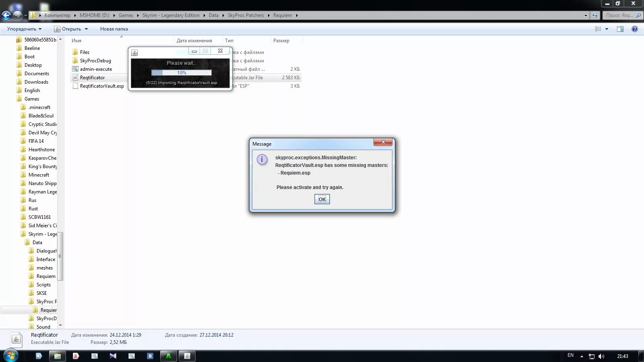Open the Boot folder in tree

[29, 57]
